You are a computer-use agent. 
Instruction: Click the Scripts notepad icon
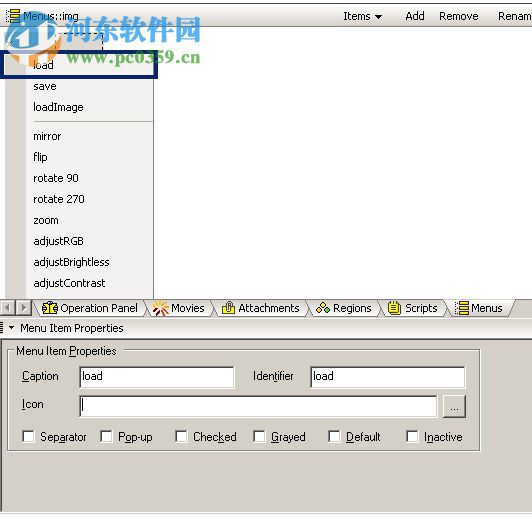tap(394, 308)
